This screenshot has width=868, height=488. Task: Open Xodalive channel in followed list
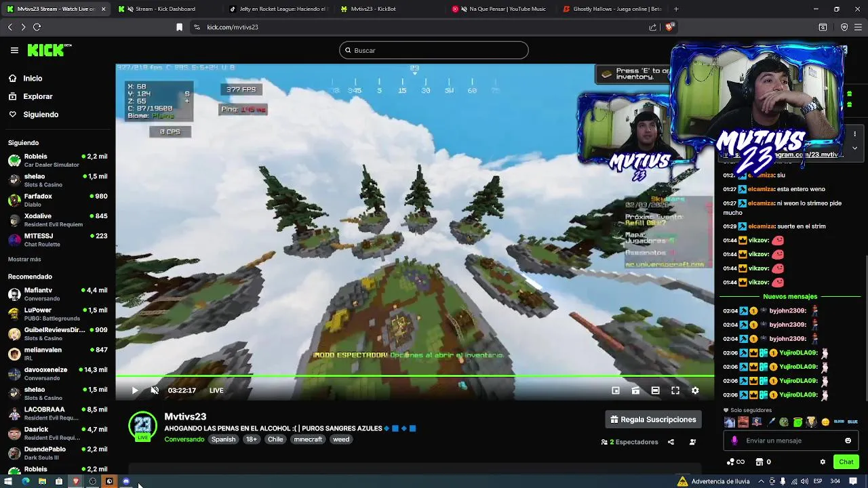(x=58, y=220)
